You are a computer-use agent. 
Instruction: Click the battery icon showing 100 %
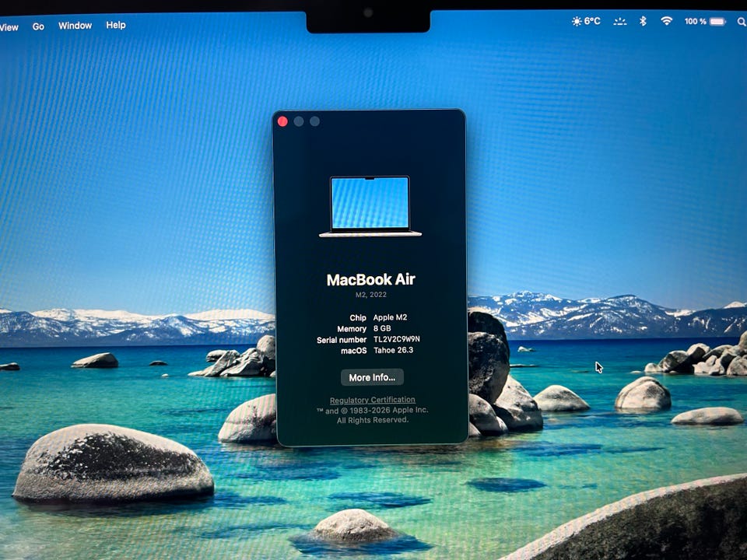click(x=717, y=22)
